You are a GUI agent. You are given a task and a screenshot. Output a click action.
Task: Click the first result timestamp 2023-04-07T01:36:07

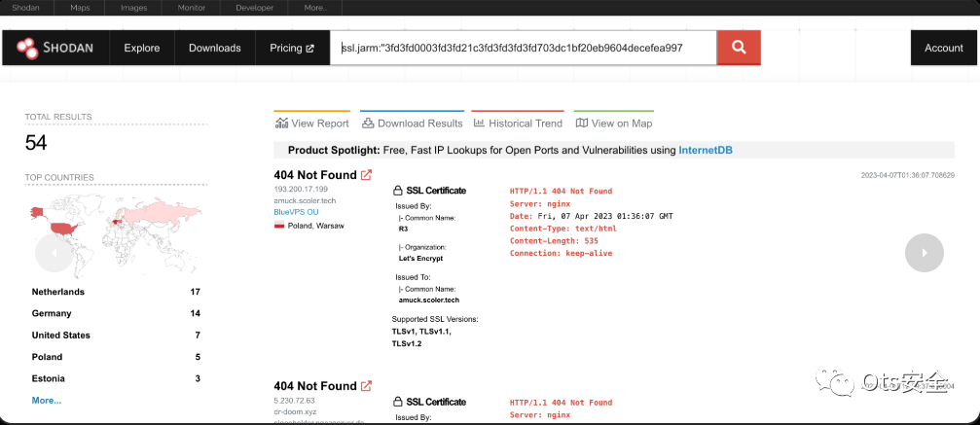tap(908, 175)
